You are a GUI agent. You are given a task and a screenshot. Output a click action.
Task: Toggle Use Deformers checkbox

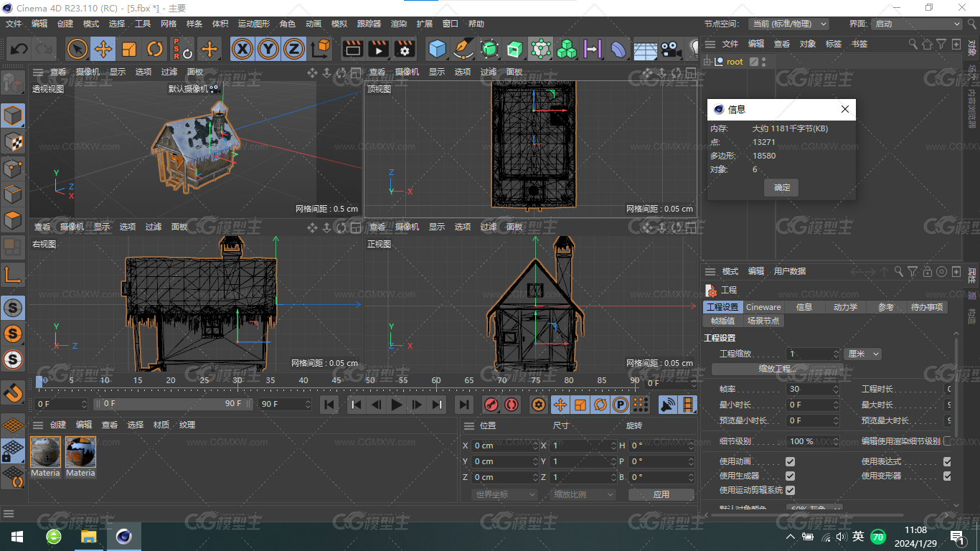(947, 476)
